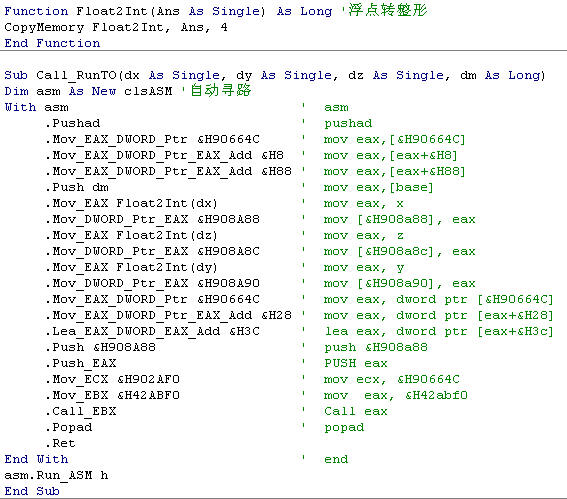The width and height of the screenshot is (567, 499).
Task: Click the '.Mov_EBX &H42ABF0' statement
Action: (x=113, y=395)
